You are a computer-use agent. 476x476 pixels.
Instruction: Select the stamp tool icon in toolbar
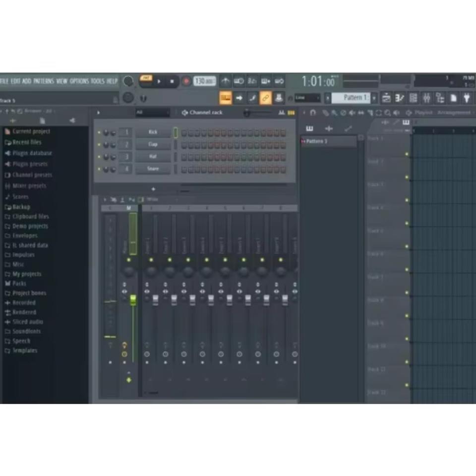click(279, 98)
